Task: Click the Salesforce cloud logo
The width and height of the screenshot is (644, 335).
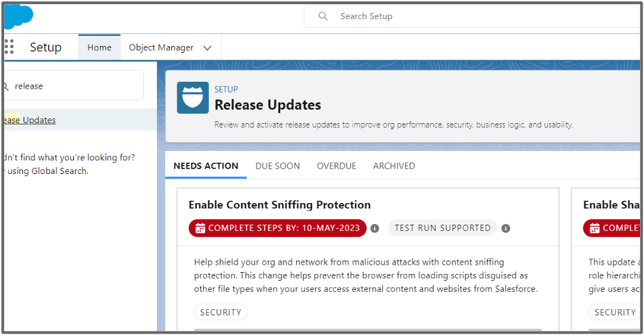Action: point(19,16)
